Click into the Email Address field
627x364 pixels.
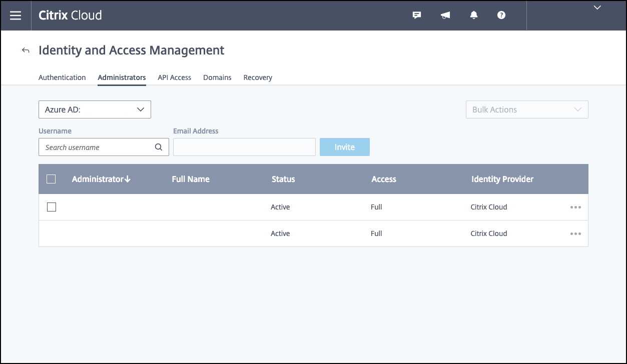click(x=244, y=147)
